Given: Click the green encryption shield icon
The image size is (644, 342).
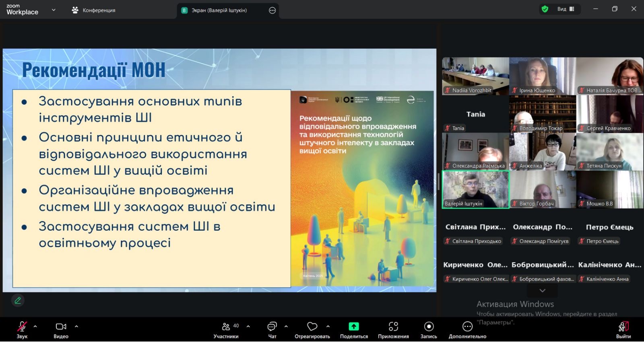Looking at the screenshot, I should coord(545,9).
